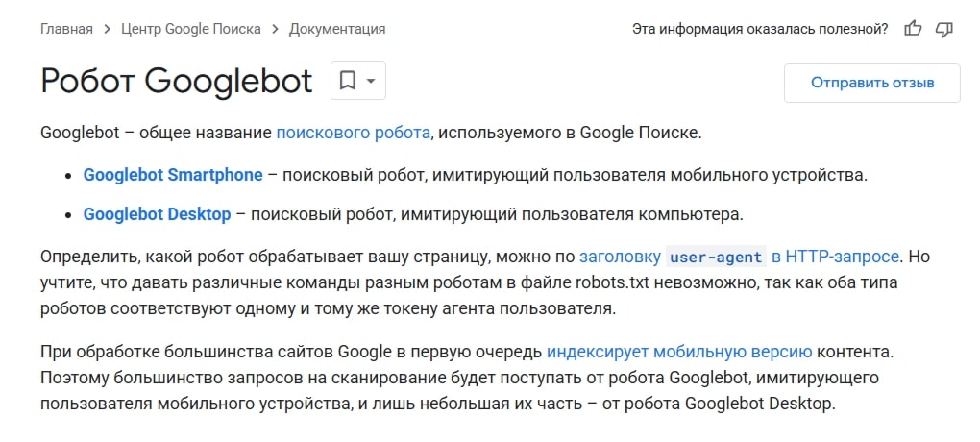980x442 pixels.
Task: Click the word заголовку in link
Action: click(x=620, y=257)
